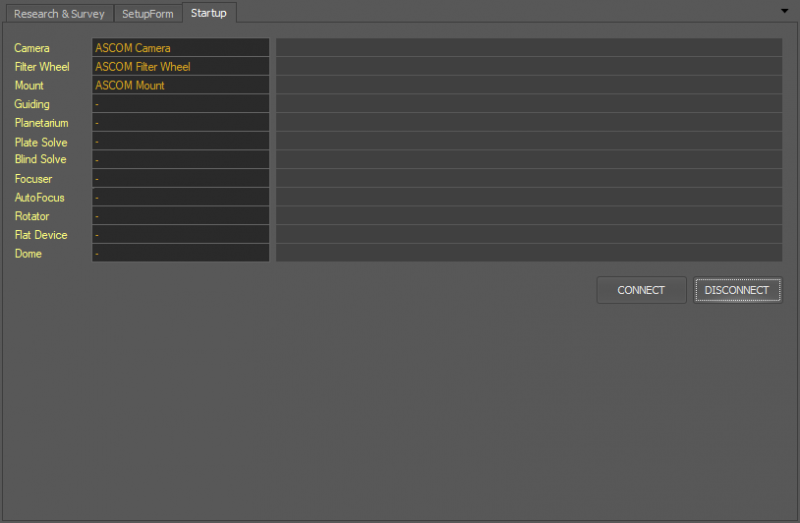The width and height of the screenshot is (800, 523).
Task: Click the AutoFocus label
Action: pos(39,197)
